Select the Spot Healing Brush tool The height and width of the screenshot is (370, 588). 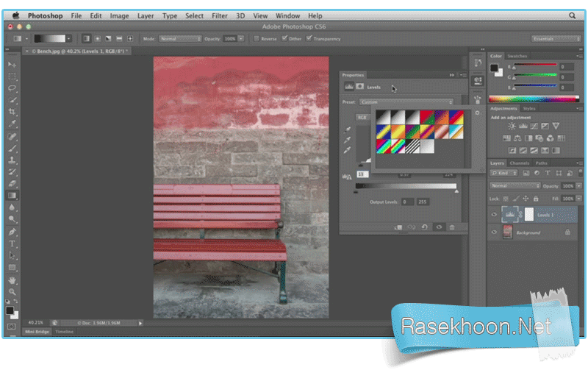point(12,136)
